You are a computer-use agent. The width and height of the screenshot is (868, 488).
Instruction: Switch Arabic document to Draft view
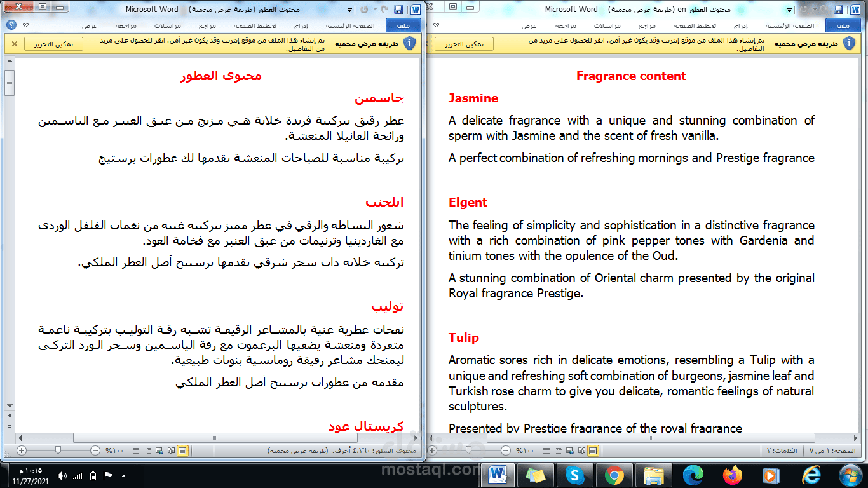coord(136,451)
